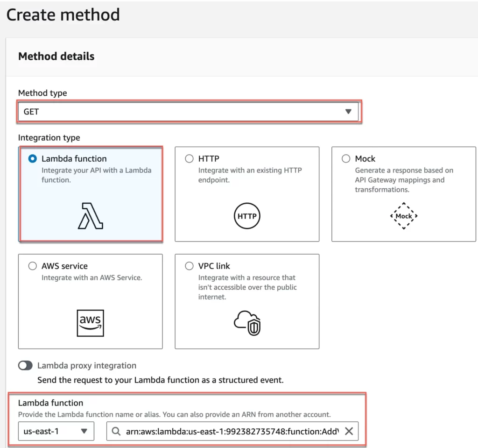
Task: Toggle Lambda proxy integration switch
Action: [x=25, y=365]
